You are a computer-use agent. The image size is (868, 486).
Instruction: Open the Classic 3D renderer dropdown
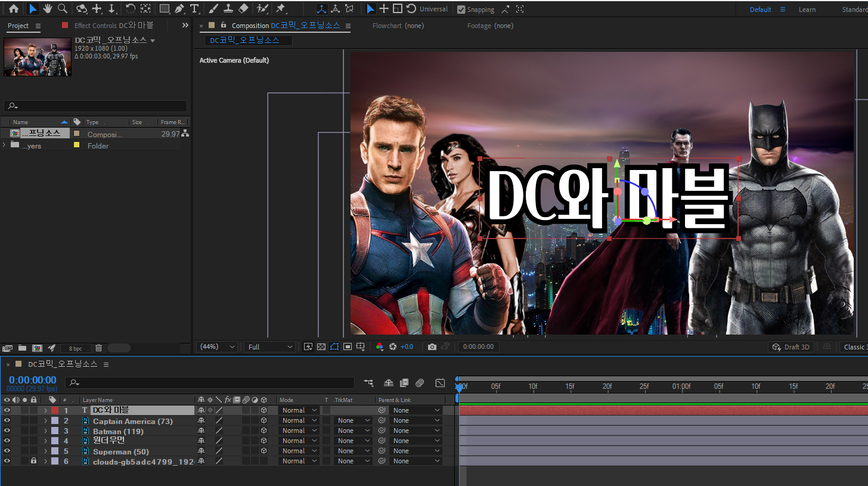853,346
